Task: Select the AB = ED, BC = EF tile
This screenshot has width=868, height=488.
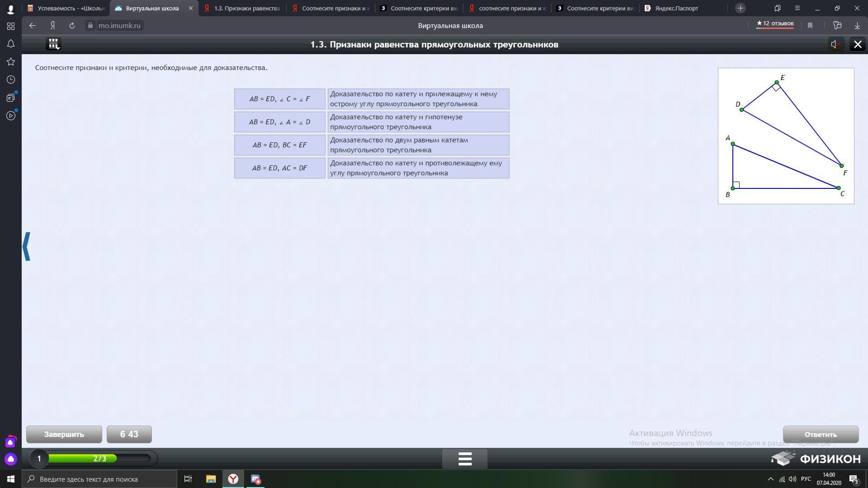Action: pyautogui.click(x=279, y=145)
